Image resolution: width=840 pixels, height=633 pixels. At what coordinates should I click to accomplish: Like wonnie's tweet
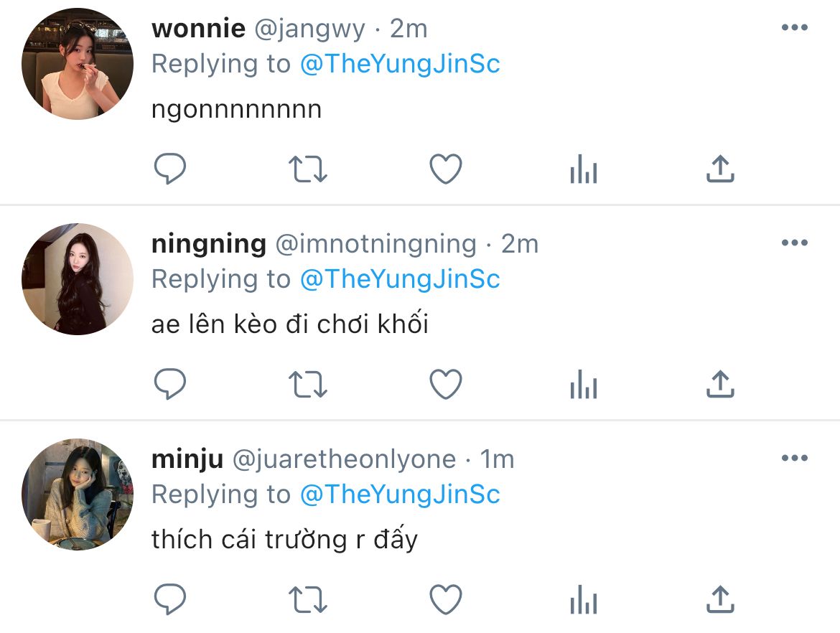[445, 169]
